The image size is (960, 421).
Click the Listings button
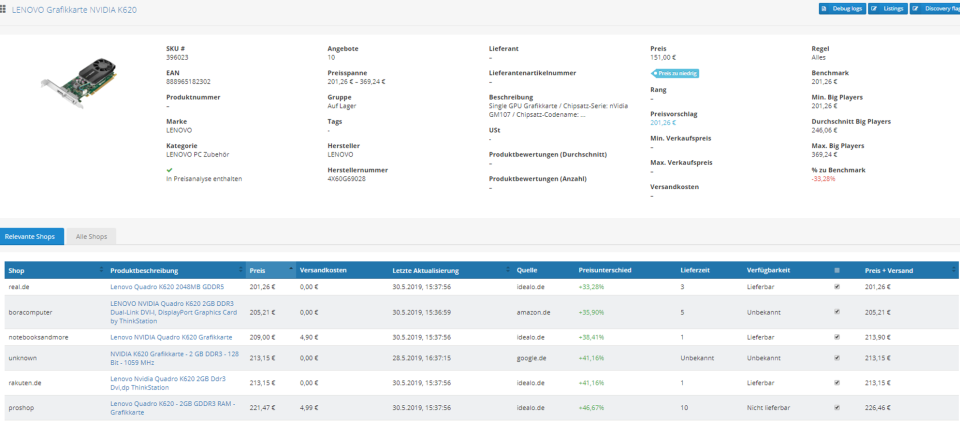(x=887, y=9)
